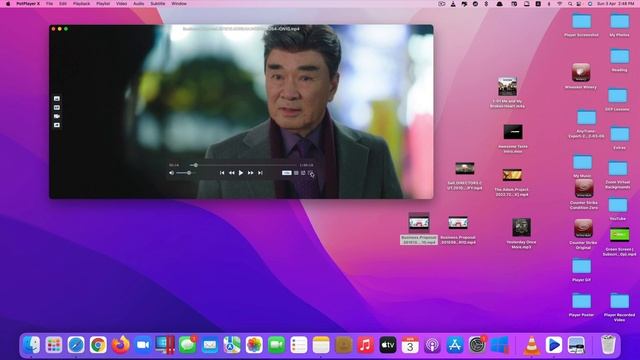Click the second icon in the player's side panel

(57, 107)
